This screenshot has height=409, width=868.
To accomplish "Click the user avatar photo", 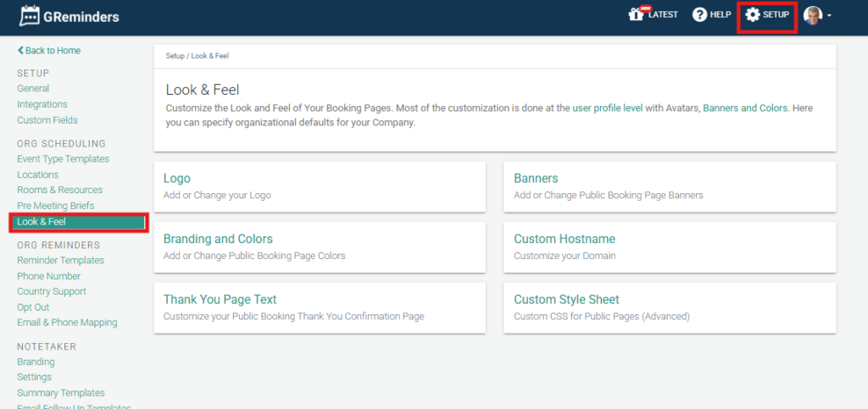I will point(812,15).
